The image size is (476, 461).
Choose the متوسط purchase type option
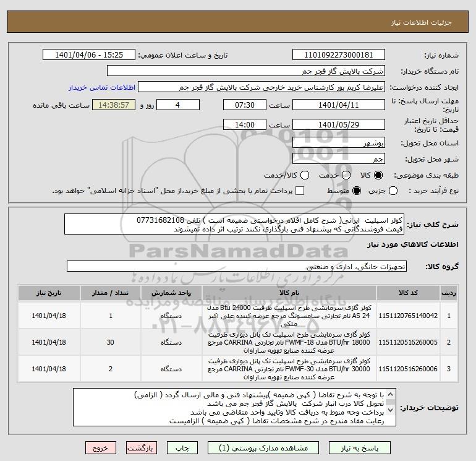(357, 191)
